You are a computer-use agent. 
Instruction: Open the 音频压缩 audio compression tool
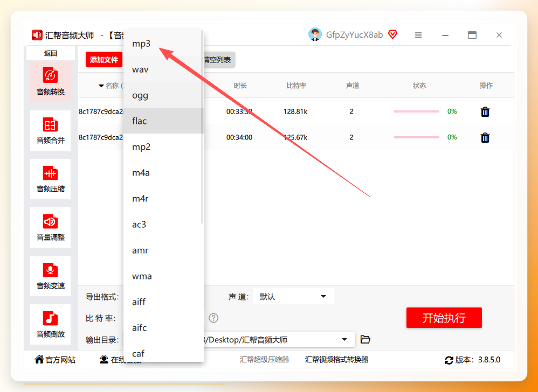pos(51,179)
